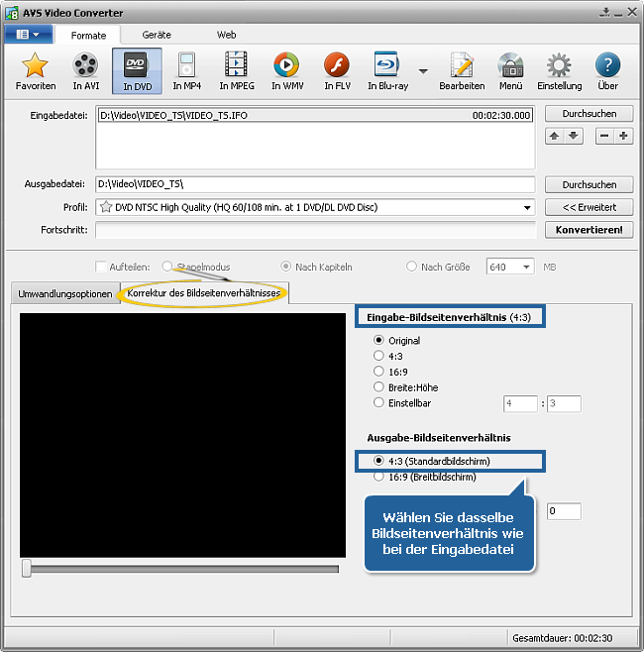The height and width of the screenshot is (652, 644).
Task: Click Durchsuchen next to Ausgabedatei
Action: point(589,184)
